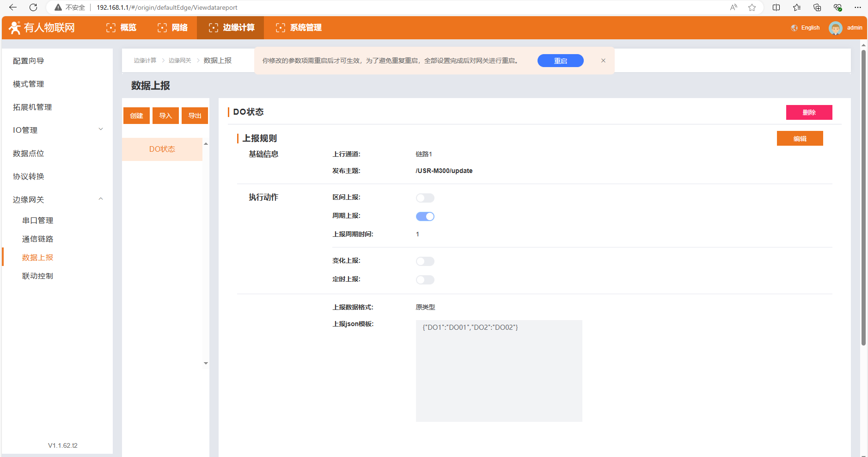The height and width of the screenshot is (457, 868).
Task: Open the 系统管理 top tab
Action: coord(299,28)
